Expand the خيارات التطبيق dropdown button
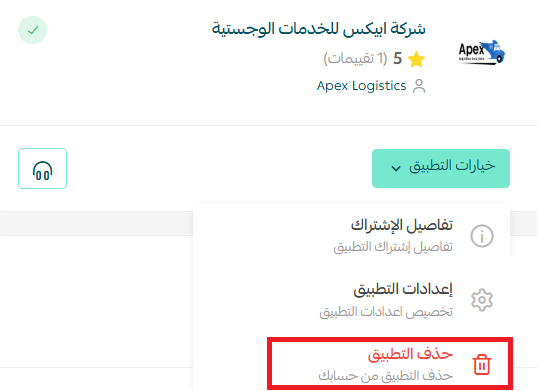 point(441,168)
